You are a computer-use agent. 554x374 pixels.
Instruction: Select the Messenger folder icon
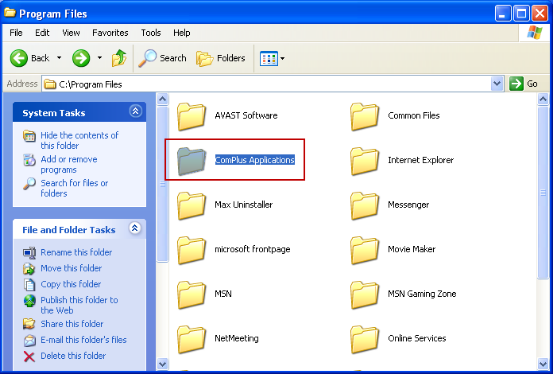click(364, 205)
